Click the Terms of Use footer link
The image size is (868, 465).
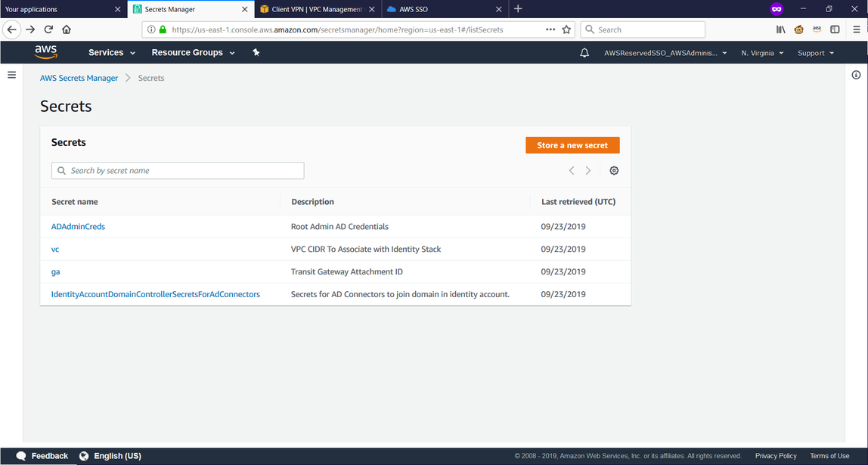[829, 456]
